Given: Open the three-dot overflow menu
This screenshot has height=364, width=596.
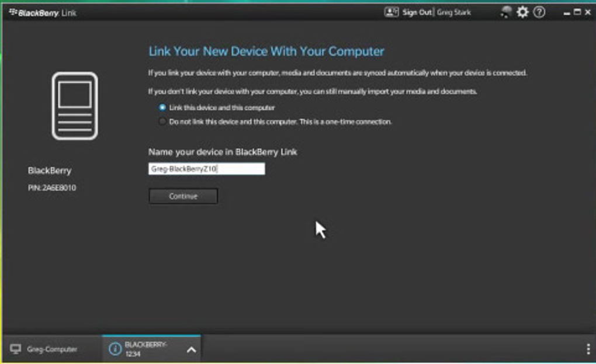Looking at the screenshot, I should (x=588, y=349).
